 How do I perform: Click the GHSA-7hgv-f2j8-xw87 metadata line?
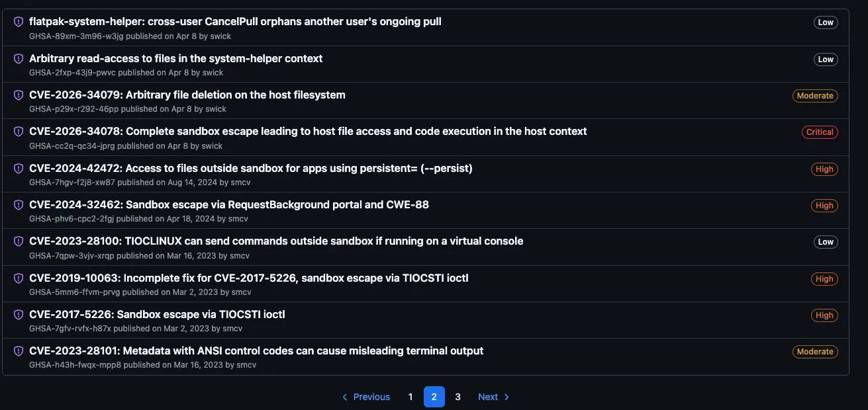pos(140,182)
